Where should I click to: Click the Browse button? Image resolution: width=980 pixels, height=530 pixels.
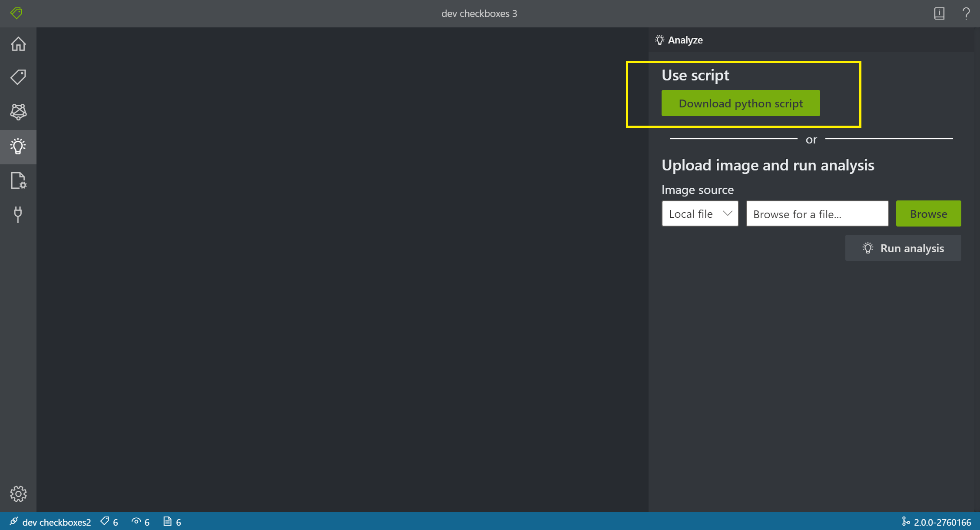928,213
